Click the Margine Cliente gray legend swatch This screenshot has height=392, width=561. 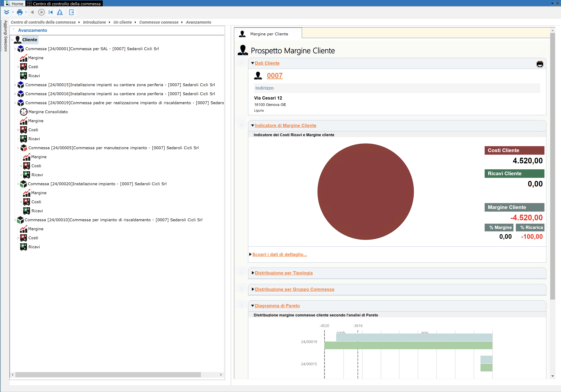click(x=514, y=207)
